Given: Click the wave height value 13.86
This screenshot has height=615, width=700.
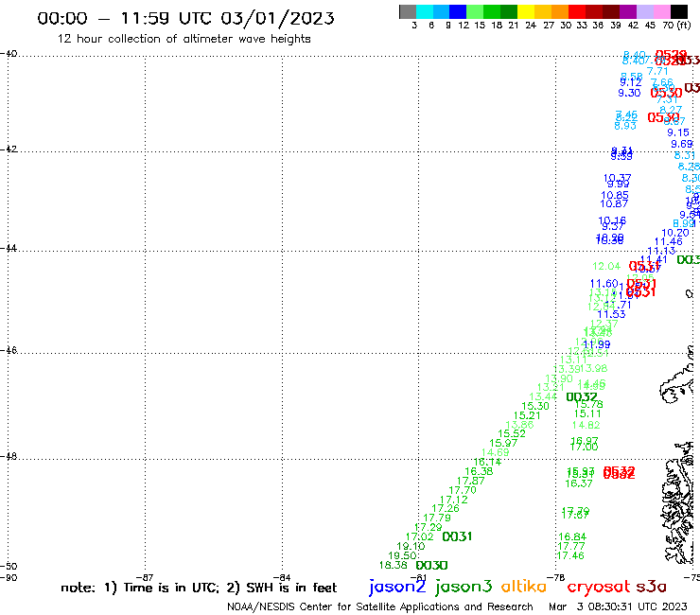Looking at the screenshot, I should (x=519, y=425).
